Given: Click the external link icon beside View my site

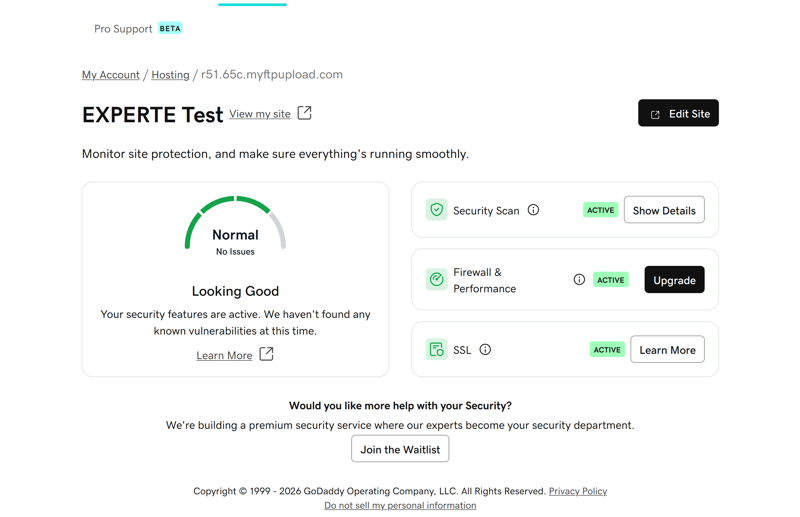Looking at the screenshot, I should coord(305,113).
